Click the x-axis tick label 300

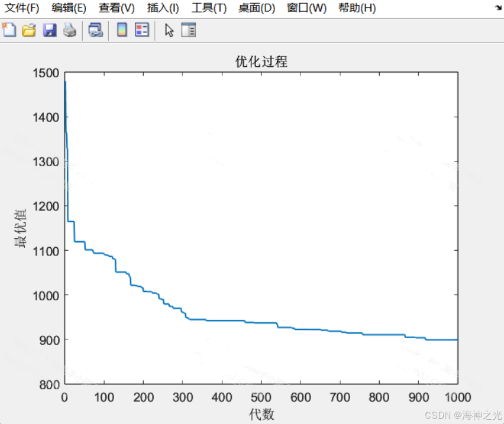[183, 397]
